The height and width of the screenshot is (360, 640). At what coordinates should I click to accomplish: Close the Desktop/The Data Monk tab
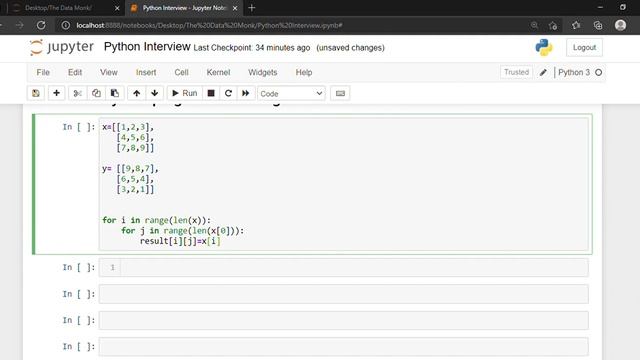coord(117,8)
